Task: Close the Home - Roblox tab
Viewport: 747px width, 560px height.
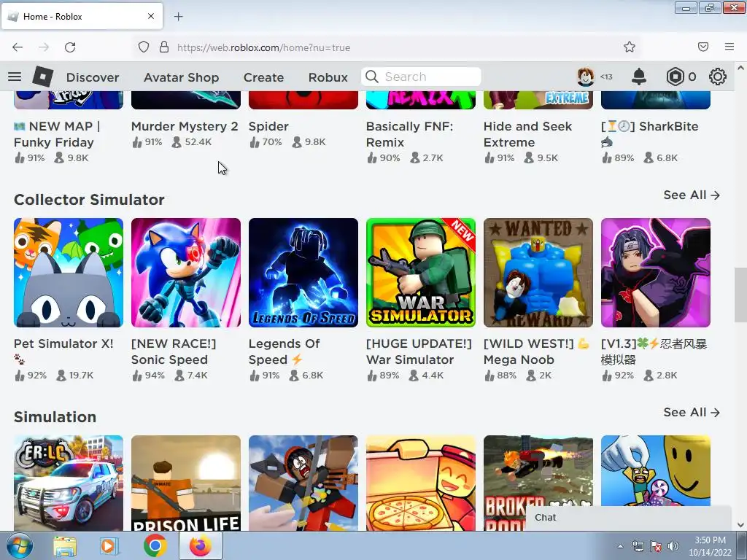Action: click(151, 16)
